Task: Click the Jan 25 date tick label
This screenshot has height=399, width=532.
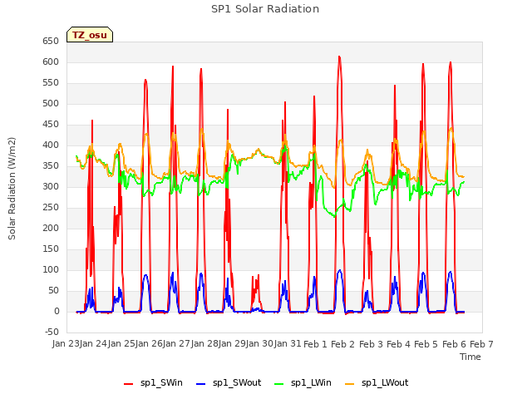Action: coord(121,344)
